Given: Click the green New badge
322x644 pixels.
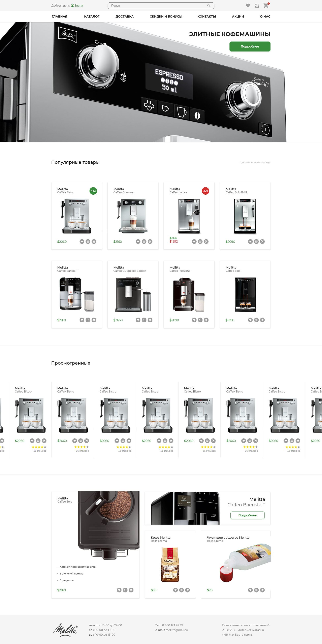Looking at the screenshot, I should [x=93, y=191].
